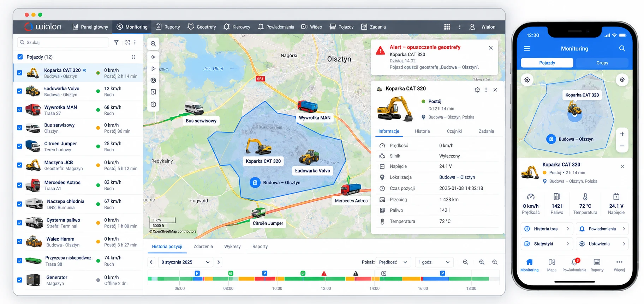Open Historia tras in mobile app
Viewport: 644px width, 304px height.
point(547,229)
